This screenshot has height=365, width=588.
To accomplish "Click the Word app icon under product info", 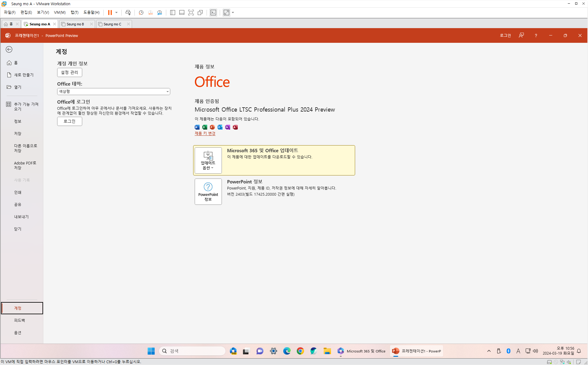I will 197,127.
